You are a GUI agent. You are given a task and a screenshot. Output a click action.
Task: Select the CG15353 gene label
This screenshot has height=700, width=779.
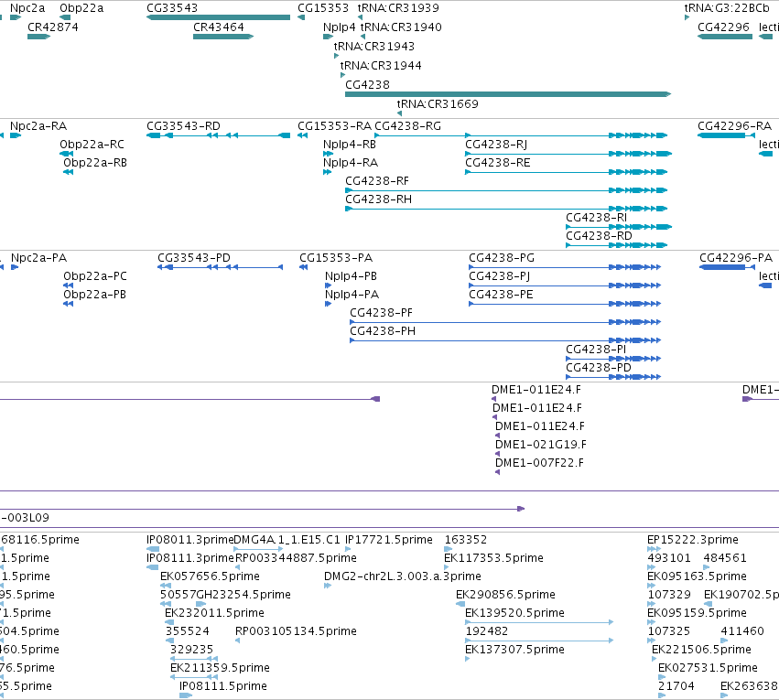point(323,8)
